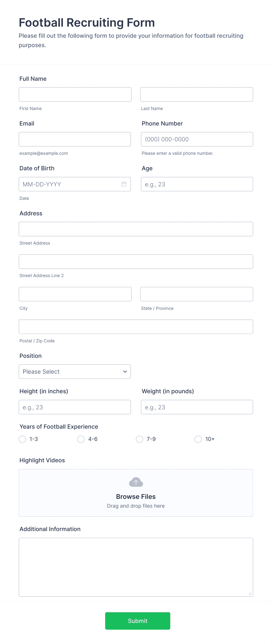Expand the Please Select menu
272x644 pixels.
click(x=75, y=371)
